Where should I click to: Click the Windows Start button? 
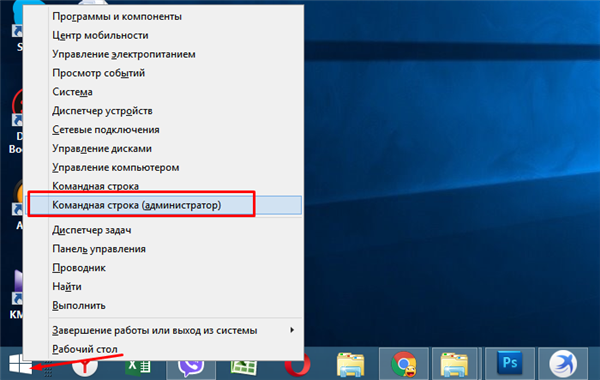pos(20,364)
